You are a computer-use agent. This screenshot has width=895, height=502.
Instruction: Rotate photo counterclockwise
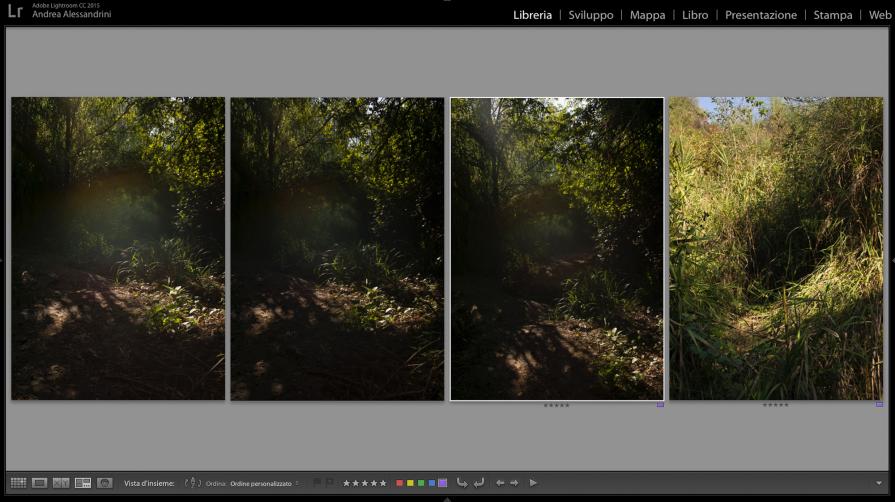point(462,483)
